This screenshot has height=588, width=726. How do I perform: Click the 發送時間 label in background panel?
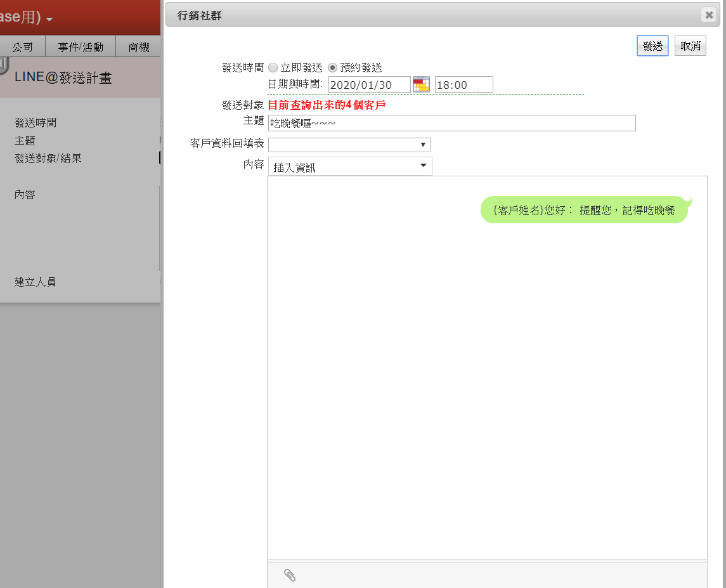36,123
